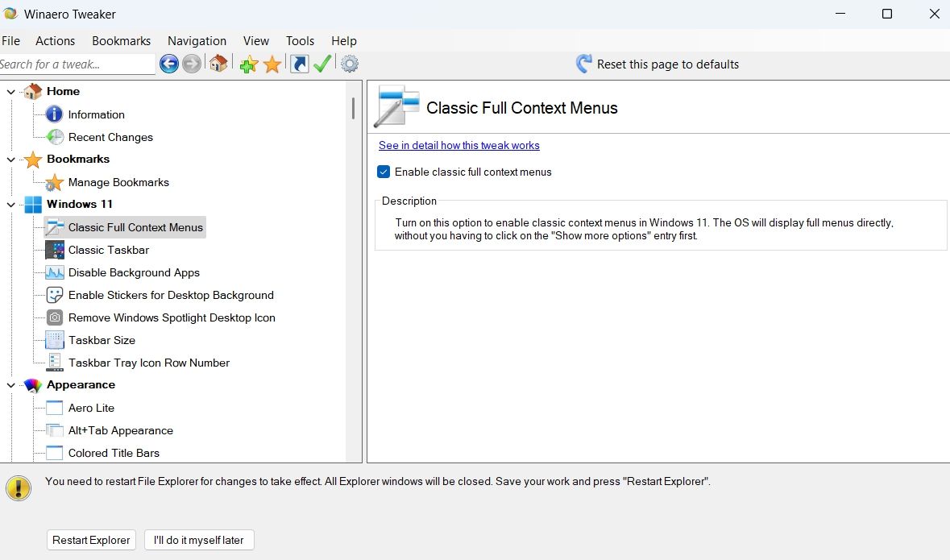The height and width of the screenshot is (560, 950).
Task: Click the Colored Title Bars icon
Action: (55, 453)
